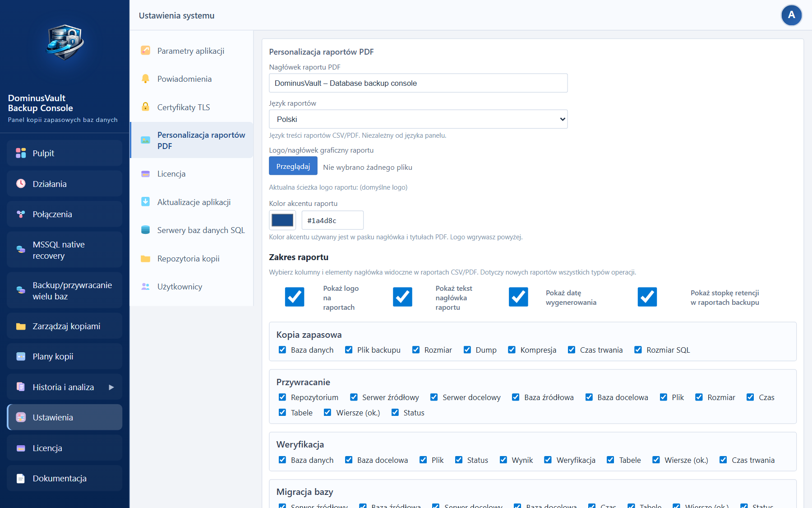Open the Kolor akcentu raportu color swatch

coord(282,220)
